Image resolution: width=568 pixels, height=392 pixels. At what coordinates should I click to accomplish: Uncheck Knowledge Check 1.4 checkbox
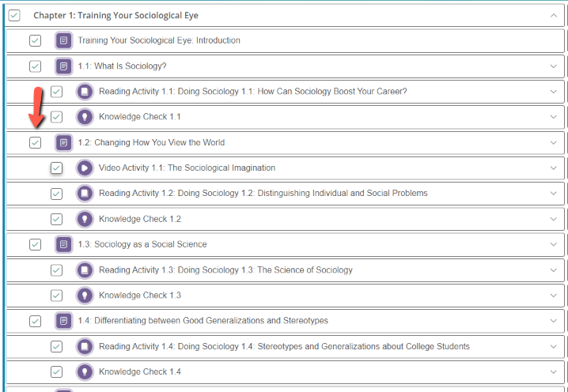[x=56, y=371]
